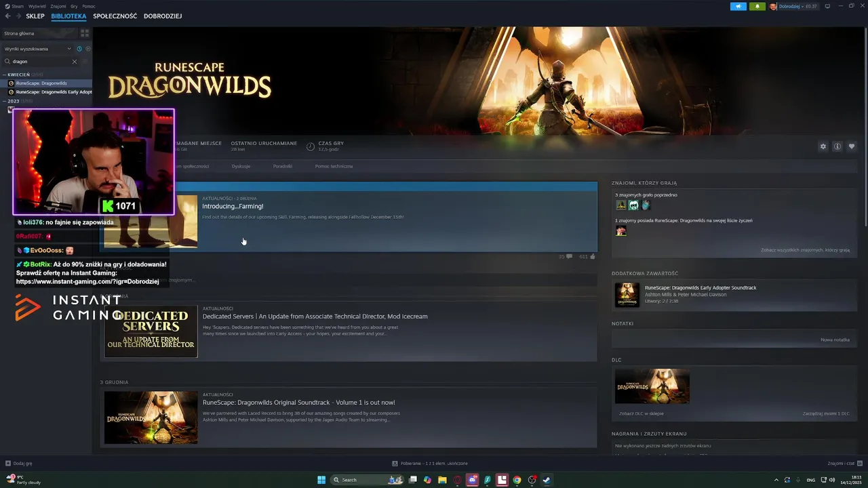Screen dimensions: 868x488
Task: Click the forward navigation arrow
Action: (18, 16)
